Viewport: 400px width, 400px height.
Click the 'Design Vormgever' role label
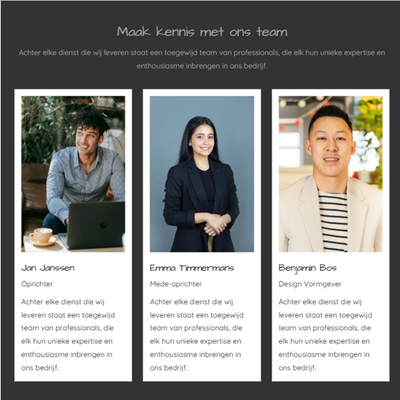click(310, 284)
